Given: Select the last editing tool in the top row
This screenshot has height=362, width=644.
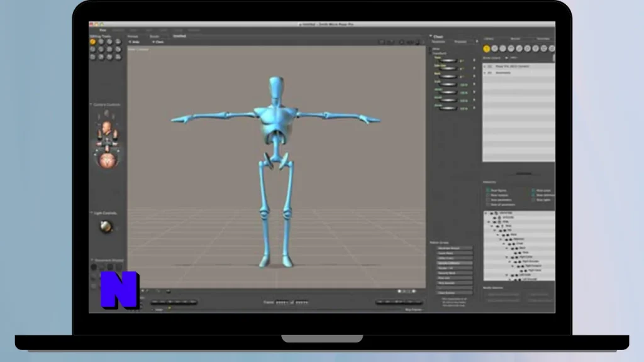Looking at the screenshot, I should [118, 42].
